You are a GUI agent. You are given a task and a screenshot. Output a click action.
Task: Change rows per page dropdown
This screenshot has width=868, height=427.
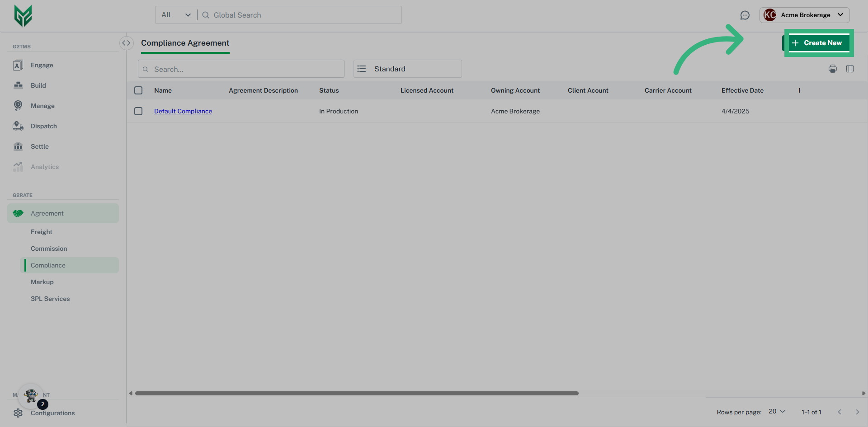[x=777, y=412]
